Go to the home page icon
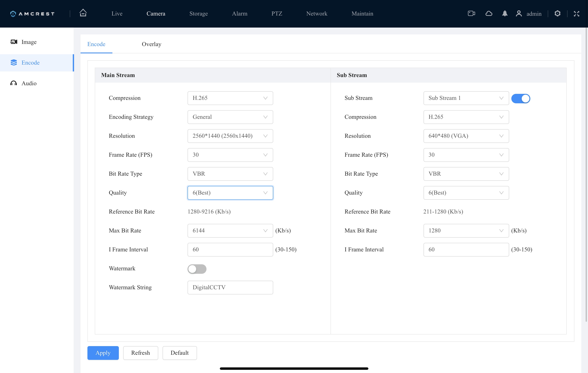The height and width of the screenshot is (373, 588). pyautogui.click(x=83, y=13)
